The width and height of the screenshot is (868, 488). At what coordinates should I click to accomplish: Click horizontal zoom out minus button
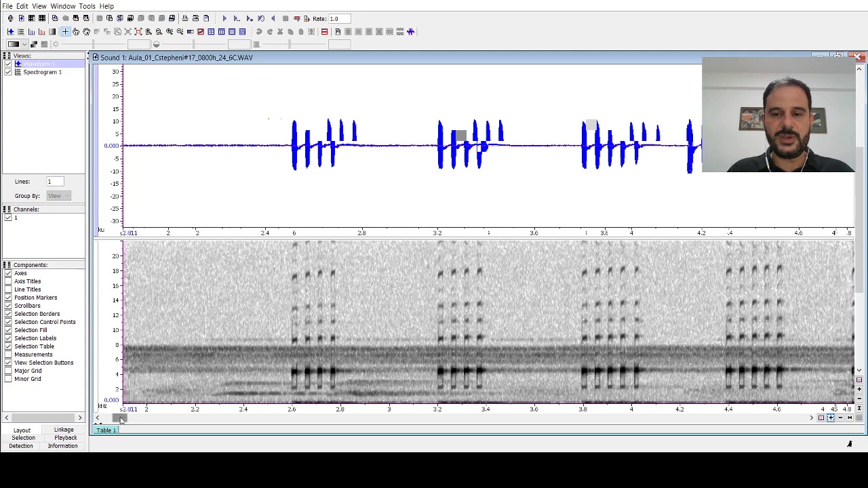(x=840, y=418)
